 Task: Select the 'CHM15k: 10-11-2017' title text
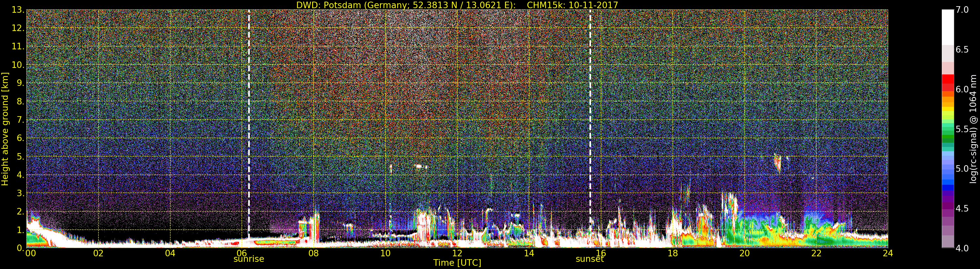[x=572, y=5]
